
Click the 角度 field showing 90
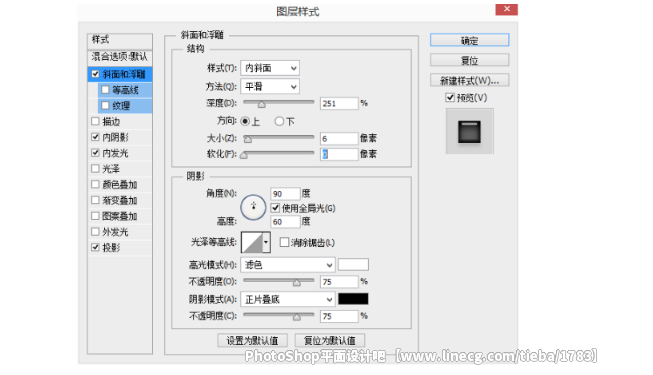285,194
